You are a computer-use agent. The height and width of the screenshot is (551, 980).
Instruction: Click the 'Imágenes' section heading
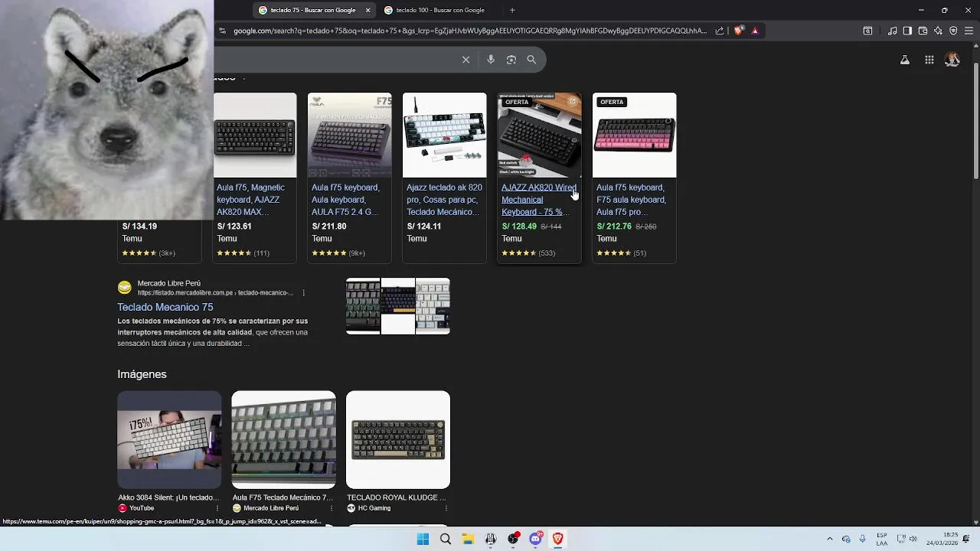pos(142,374)
